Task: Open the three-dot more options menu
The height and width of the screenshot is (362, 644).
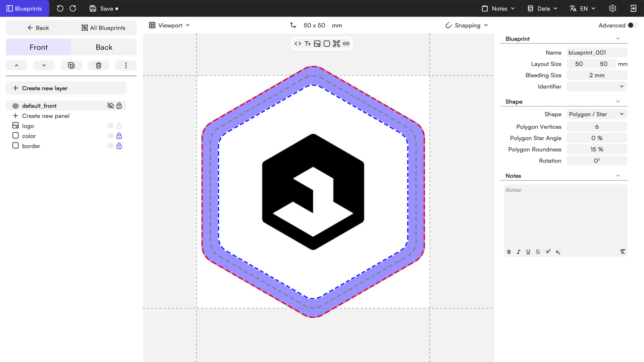Action: pos(126,65)
